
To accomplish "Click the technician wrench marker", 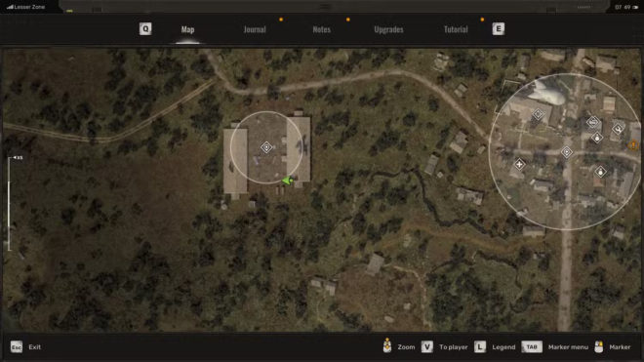I will (618, 129).
